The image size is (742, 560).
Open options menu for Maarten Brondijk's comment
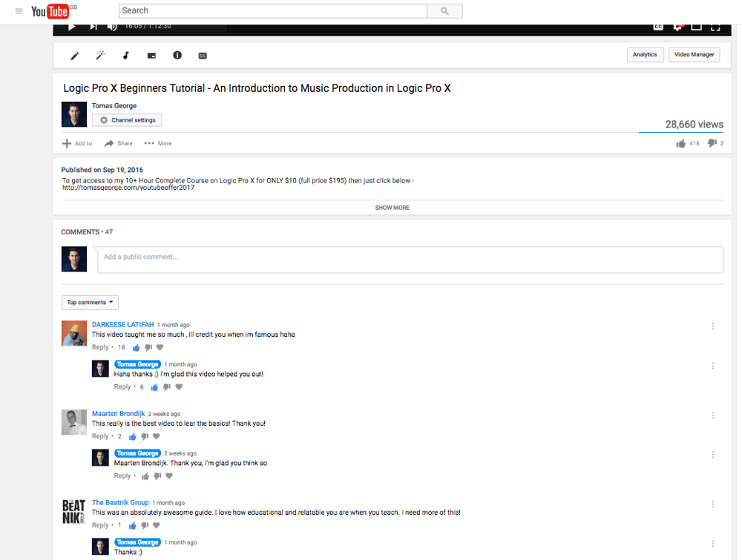(x=712, y=415)
